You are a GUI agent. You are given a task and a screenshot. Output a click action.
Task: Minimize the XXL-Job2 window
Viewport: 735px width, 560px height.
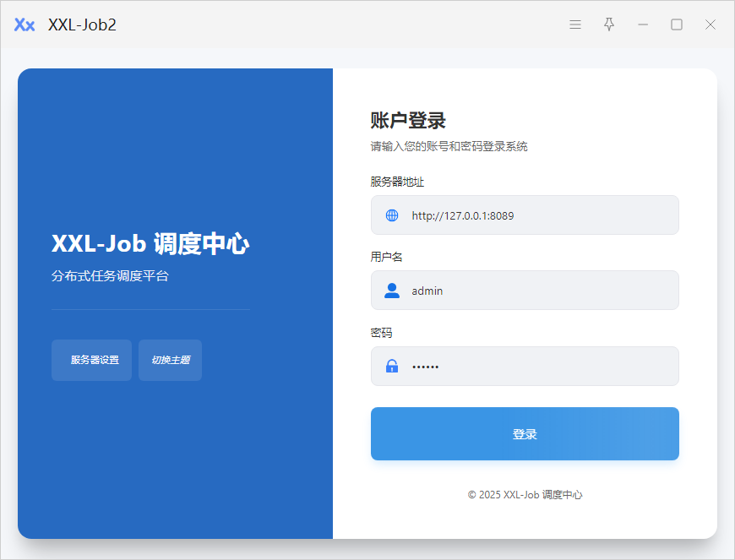(x=643, y=24)
